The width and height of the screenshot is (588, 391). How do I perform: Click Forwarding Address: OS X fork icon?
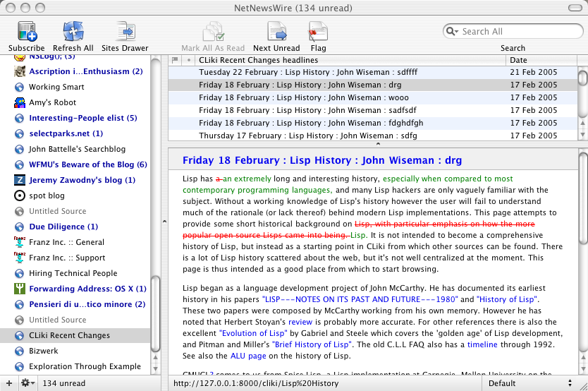click(x=20, y=289)
